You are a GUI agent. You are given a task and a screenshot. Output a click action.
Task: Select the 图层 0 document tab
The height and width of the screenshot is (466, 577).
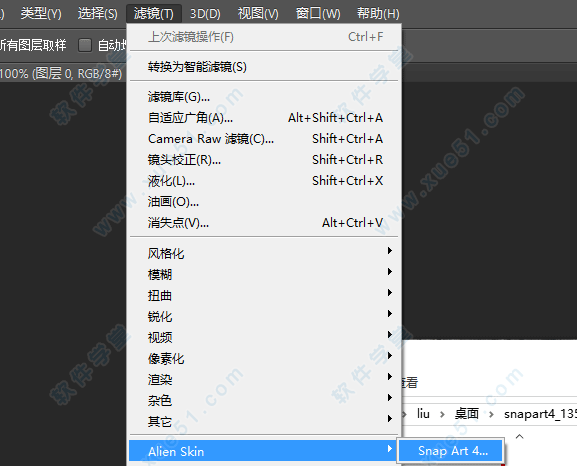(61, 74)
